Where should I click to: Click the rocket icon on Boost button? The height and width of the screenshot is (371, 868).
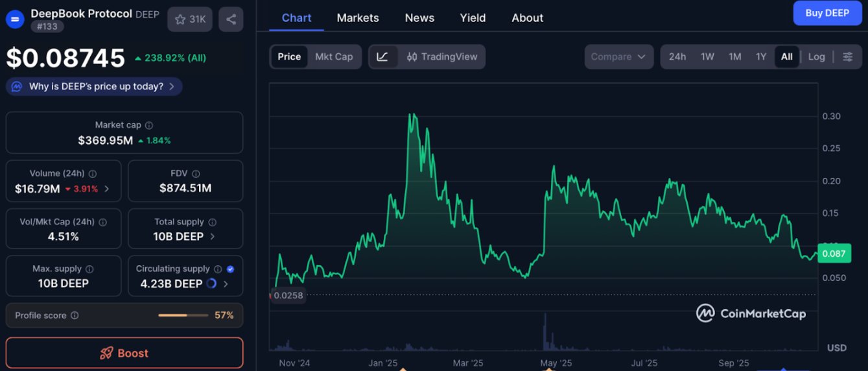click(106, 353)
